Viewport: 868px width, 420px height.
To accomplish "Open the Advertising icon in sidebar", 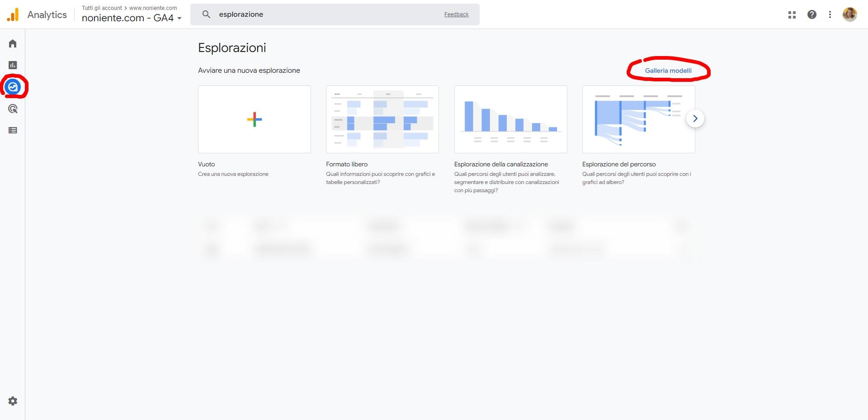I will point(13,109).
